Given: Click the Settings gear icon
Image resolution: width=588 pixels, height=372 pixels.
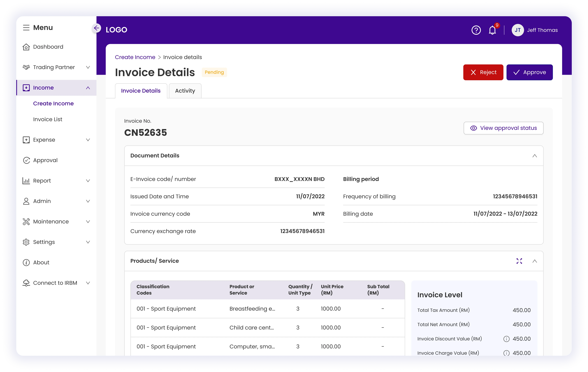Looking at the screenshot, I should pos(26,242).
